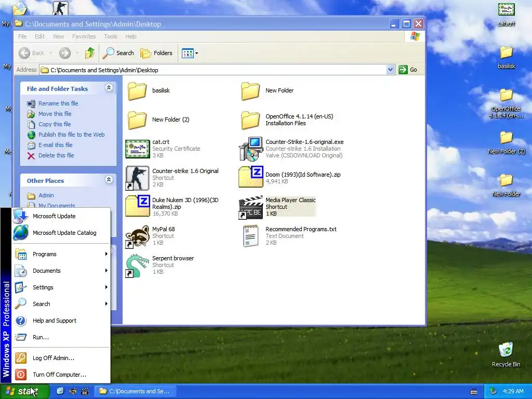Select the cat.crt security certificate icon in Explorer
Viewport: 532px width, 399px height.
(137, 149)
